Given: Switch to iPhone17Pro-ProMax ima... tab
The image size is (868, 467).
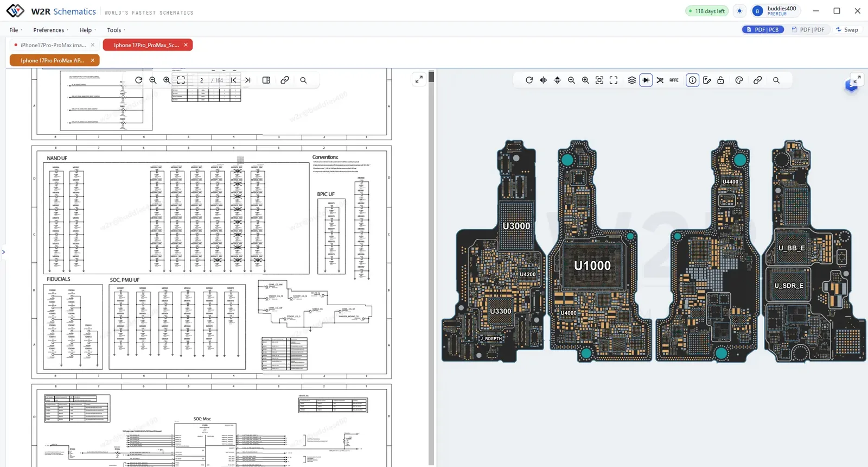Looking at the screenshot, I should pyautogui.click(x=53, y=45).
